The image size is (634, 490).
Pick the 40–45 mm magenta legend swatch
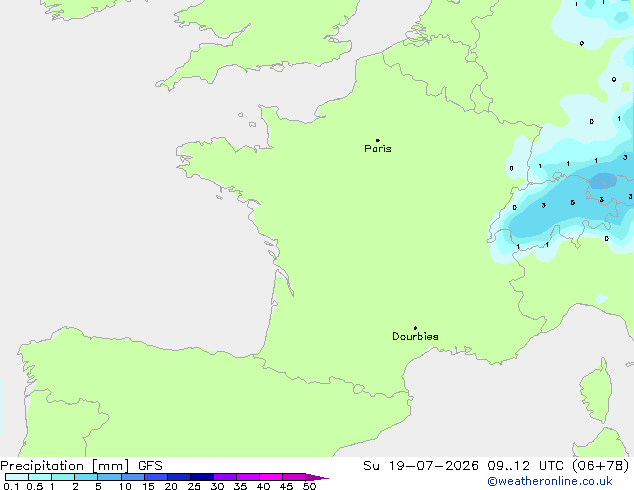[271, 477]
